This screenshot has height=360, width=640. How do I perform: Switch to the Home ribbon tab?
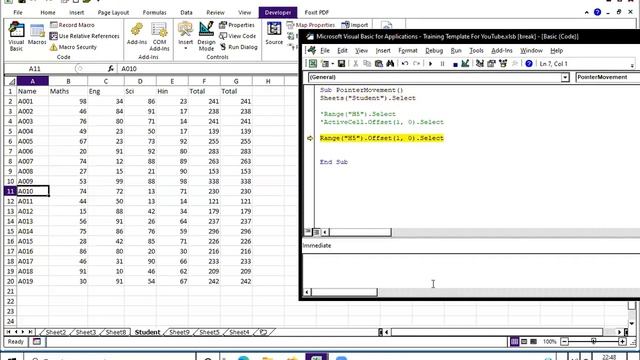pos(48,13)
